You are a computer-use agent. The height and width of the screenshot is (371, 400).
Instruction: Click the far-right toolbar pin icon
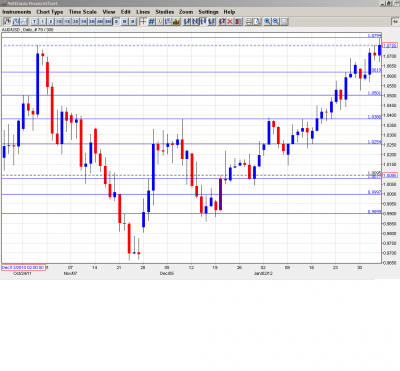395,22
